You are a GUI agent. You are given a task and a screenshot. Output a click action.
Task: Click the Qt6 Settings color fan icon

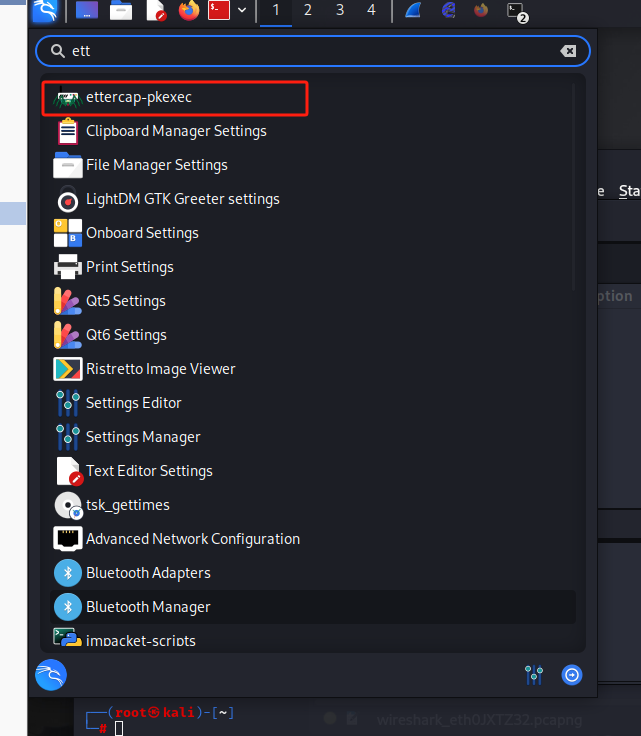(x=67, y=335)
